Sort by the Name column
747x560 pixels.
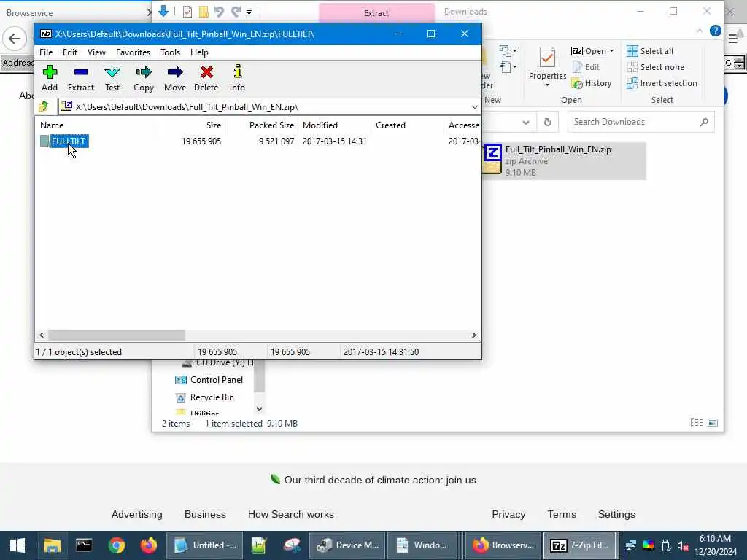(94, 125)
